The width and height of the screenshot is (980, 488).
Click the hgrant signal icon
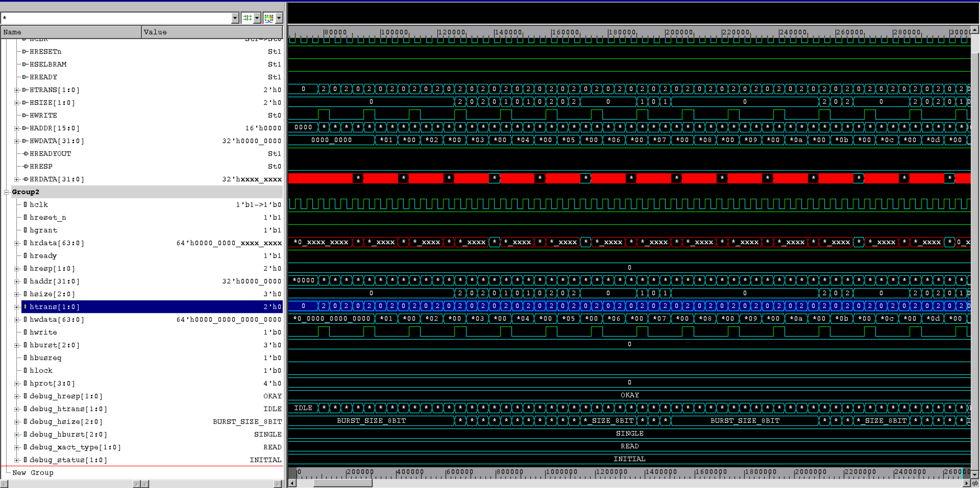(x=25, y=230)
